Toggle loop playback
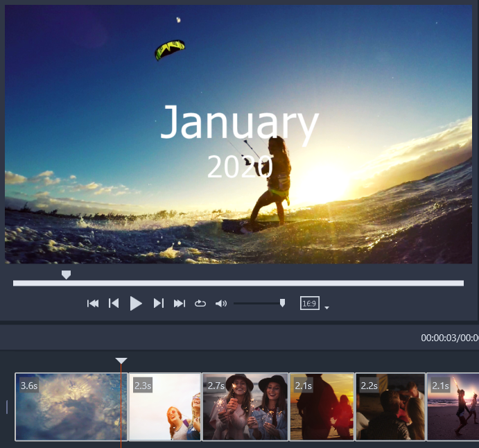 pyautogui.click(x=200, y=304)
